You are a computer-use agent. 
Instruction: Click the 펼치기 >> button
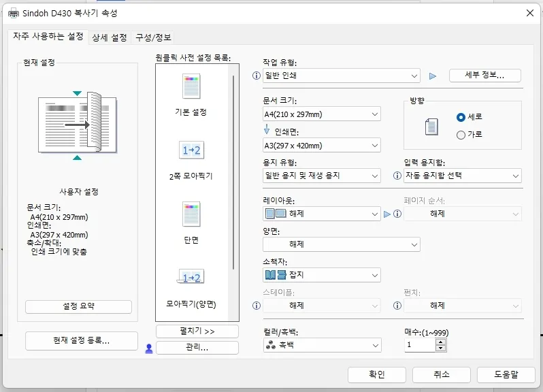197,331
